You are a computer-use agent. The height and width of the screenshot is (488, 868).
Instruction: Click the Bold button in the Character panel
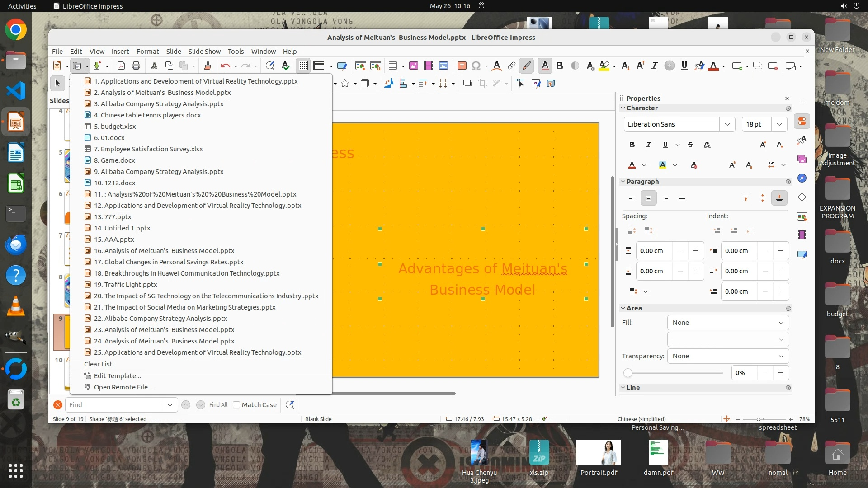click(x=632, y=145)
